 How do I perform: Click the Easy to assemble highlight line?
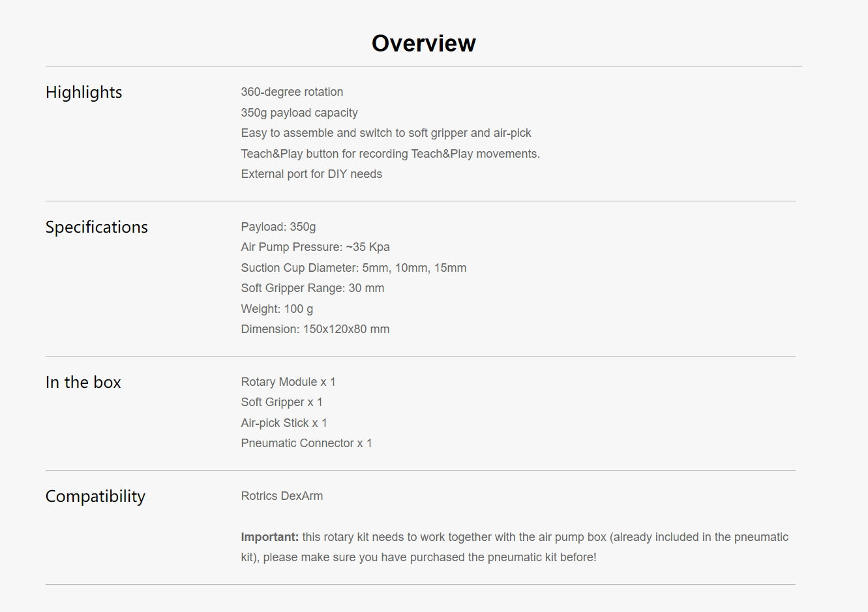click(385, 133)
